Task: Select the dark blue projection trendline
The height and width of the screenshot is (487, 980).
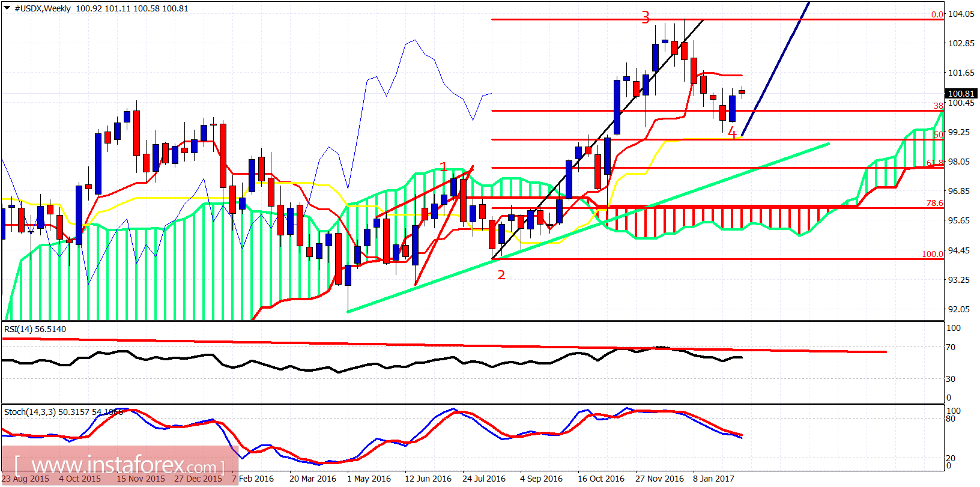Action: 775,69
